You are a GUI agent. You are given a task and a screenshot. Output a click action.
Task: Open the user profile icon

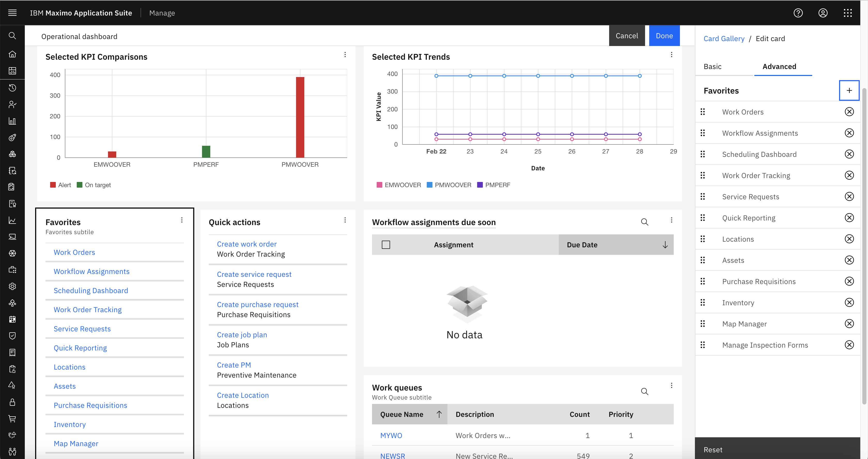click(823, 13)
